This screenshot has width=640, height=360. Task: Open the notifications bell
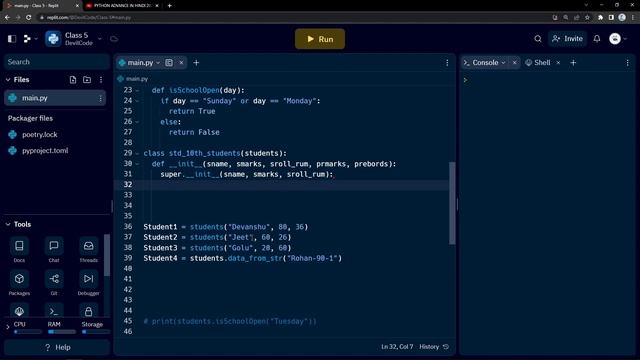[597, 39]
